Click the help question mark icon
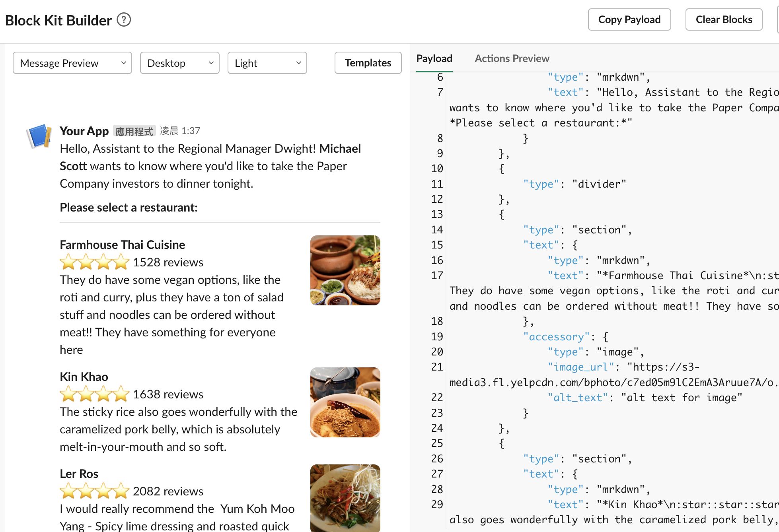Image resolution: width=779 pixels, height=532 pixels. coord(124,19)
